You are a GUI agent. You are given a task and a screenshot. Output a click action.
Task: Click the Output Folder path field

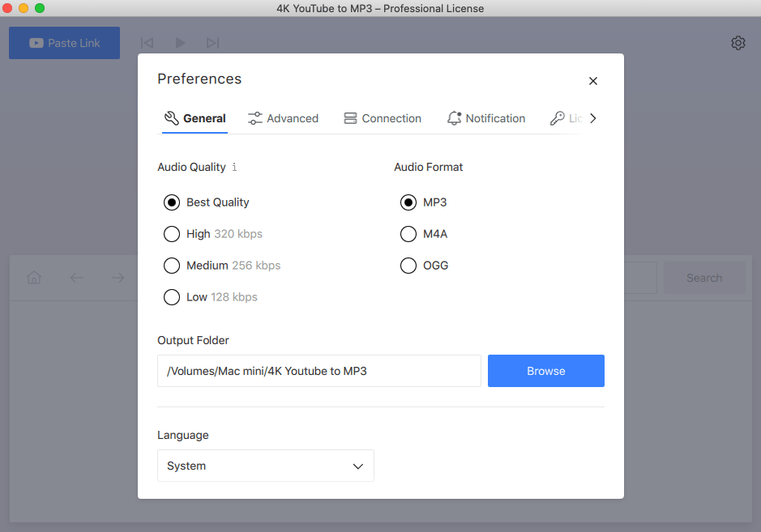point(319,371)
